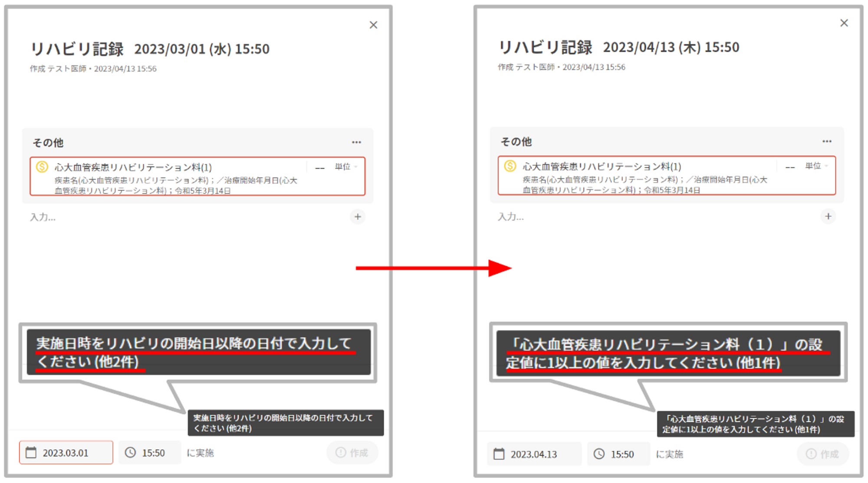Click yellow fee icon in right rehab item
The width and height of the screenshot is (868, 483).
[x=510, y=166]
